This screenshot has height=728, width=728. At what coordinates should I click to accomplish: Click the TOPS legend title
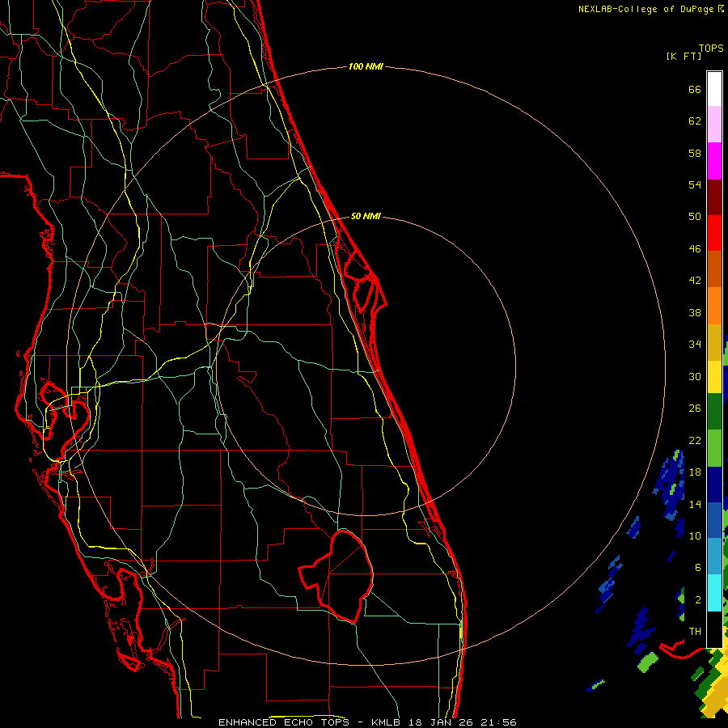(711, 49)
